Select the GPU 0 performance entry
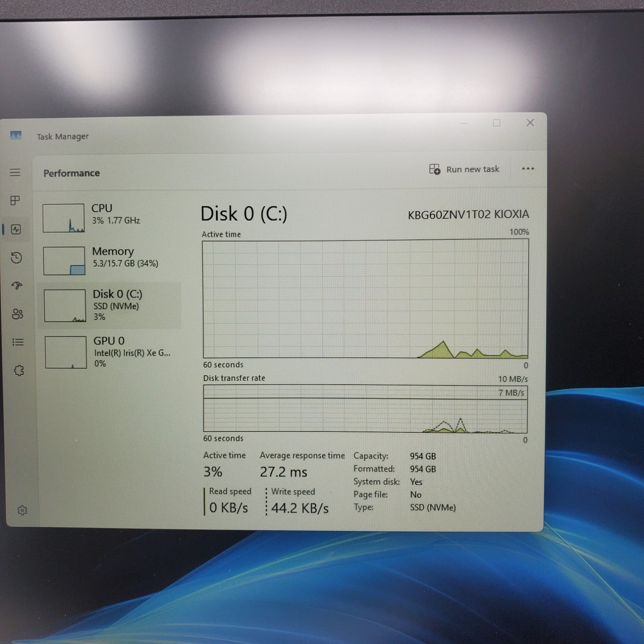Screen dimensions: 644x644 [x=112, y=352]
